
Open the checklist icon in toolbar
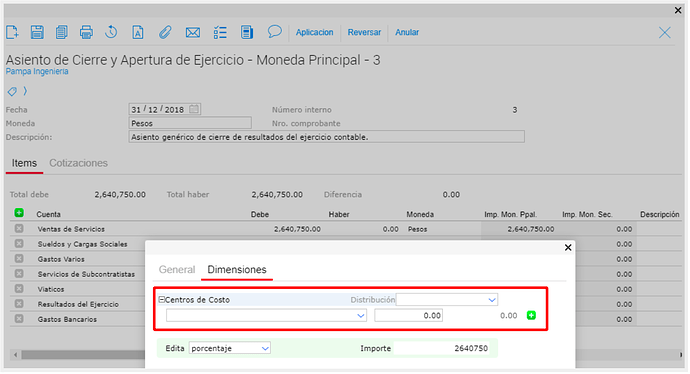(220, 32)
